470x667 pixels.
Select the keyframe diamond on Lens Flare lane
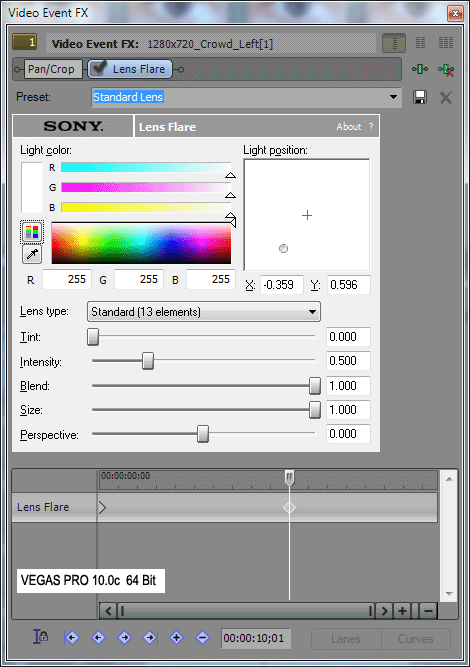pos(289,507)
